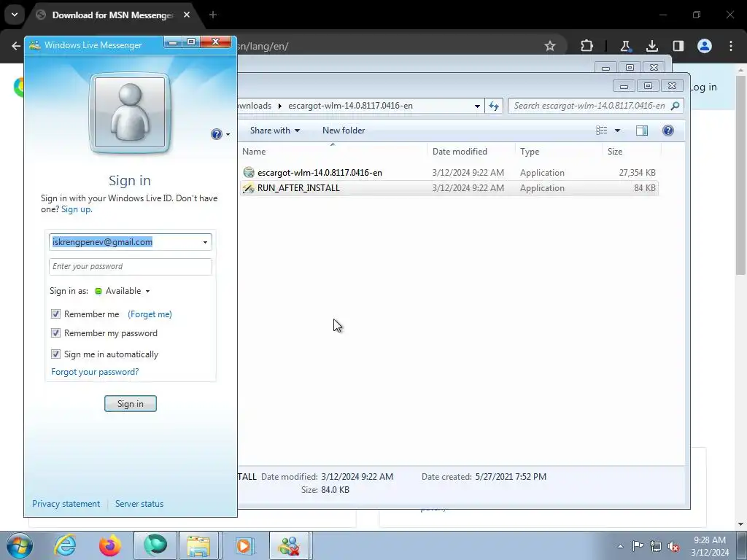Launch Firefox from the taskbar

point(110,545)
